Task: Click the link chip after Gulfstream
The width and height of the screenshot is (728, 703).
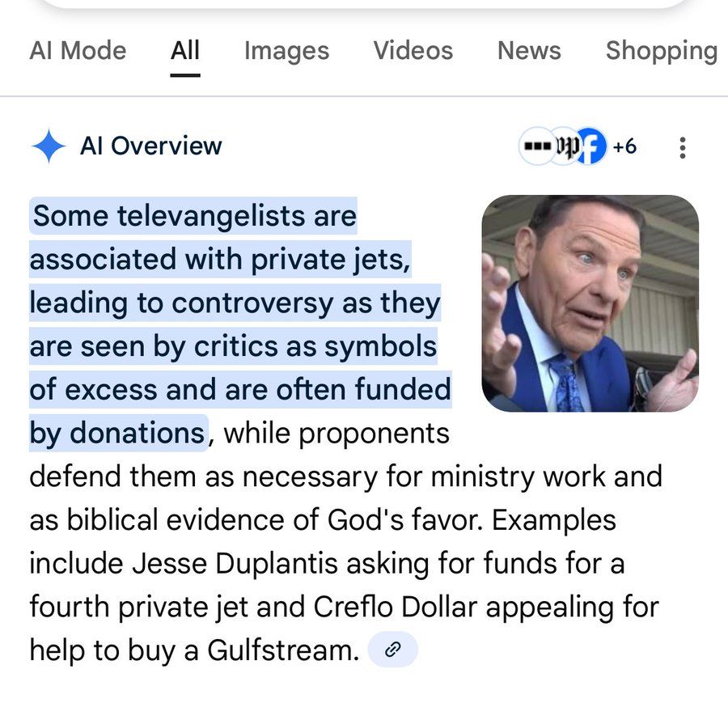Action: [x=393, y=649]
